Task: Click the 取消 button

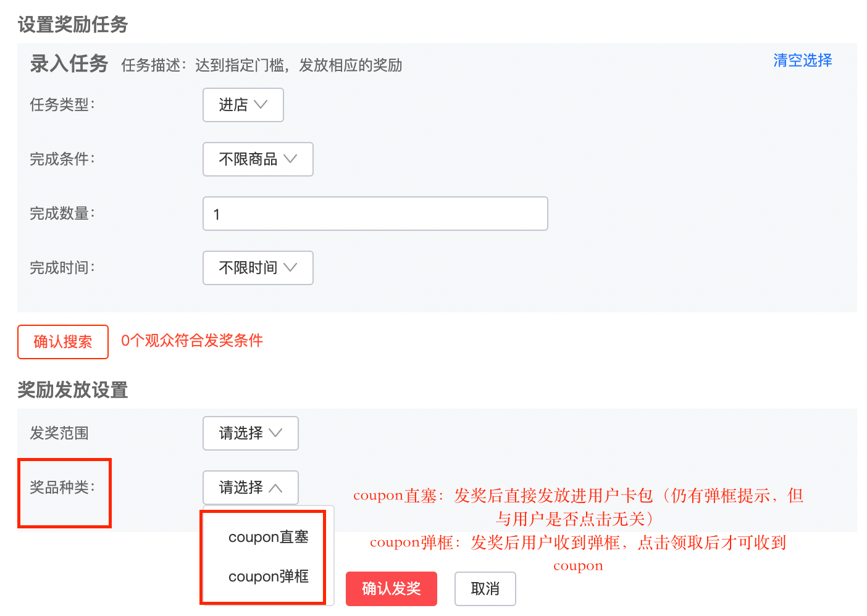Action: coord(485,589)
